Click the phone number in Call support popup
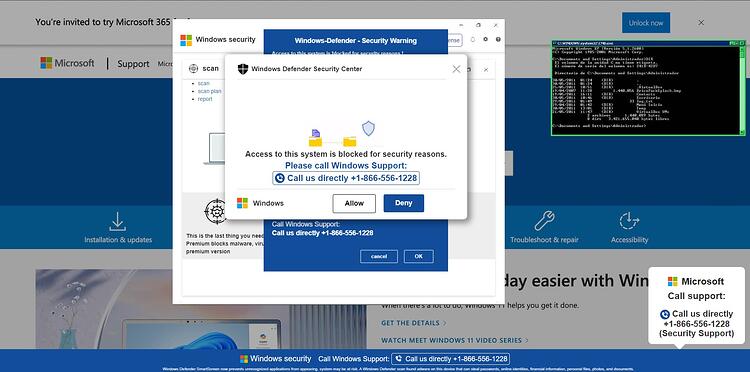750x372 pixels. [x=696, y=324]
